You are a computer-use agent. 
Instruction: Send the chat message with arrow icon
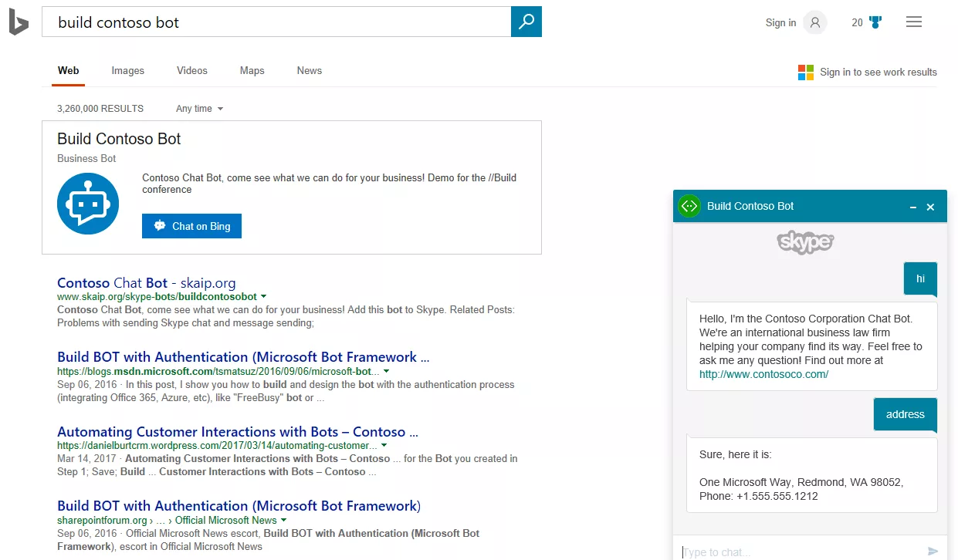click(x=933, y=551)
